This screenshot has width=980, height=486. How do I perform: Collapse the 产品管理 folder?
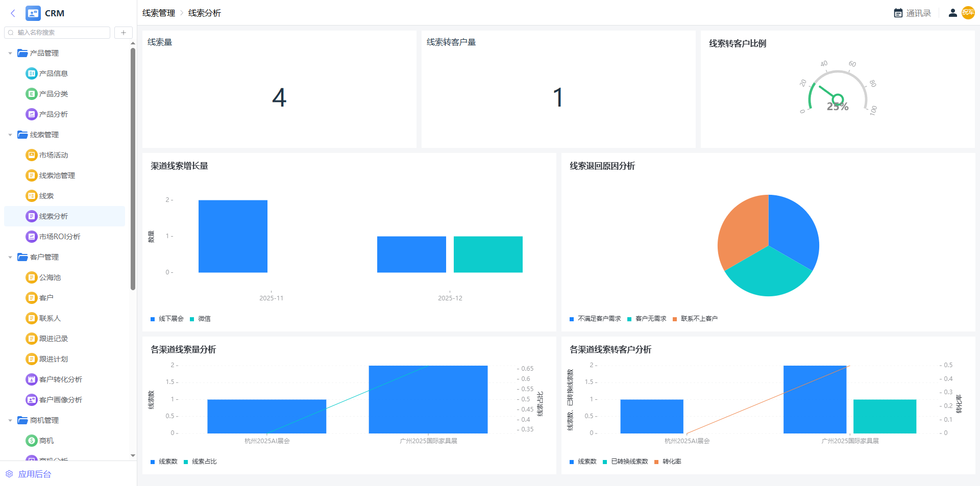coord(10,53)
